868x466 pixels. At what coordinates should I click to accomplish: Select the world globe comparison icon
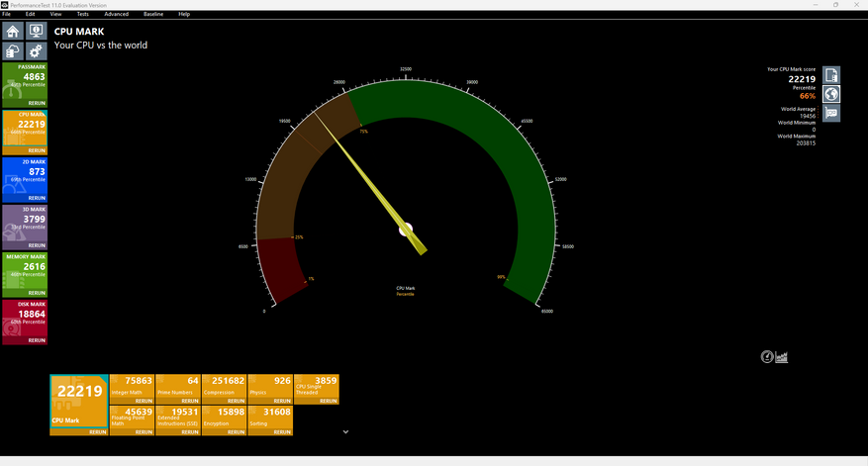(831, 94)
